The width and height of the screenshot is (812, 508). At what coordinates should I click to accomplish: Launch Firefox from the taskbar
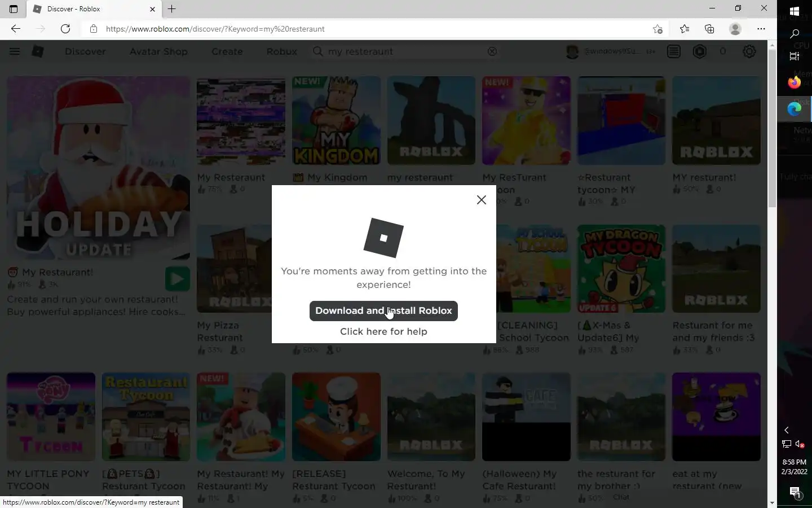pos(795,82)
